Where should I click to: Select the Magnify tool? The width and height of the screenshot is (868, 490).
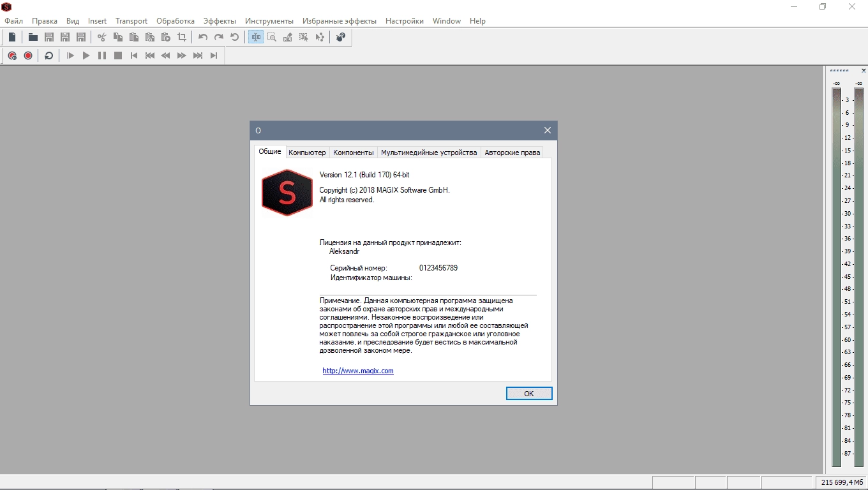click(x=272, y=37)
